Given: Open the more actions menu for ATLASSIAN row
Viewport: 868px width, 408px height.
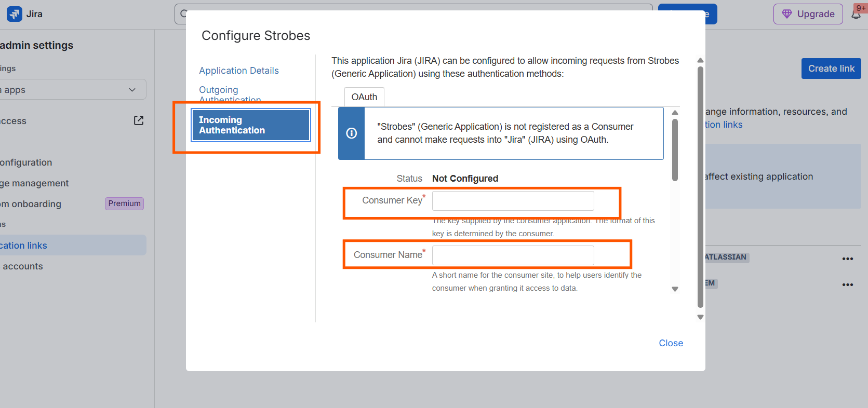Looking at the screenshot, I should 848,259.
